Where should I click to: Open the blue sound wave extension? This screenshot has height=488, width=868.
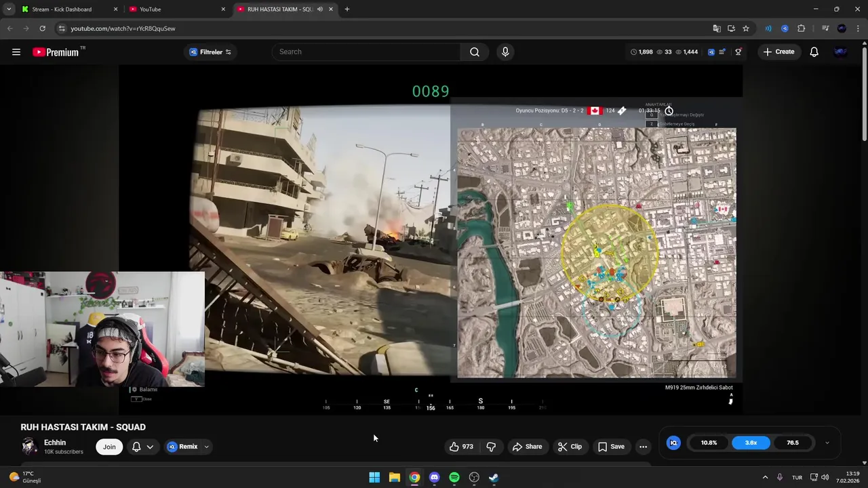768,28
